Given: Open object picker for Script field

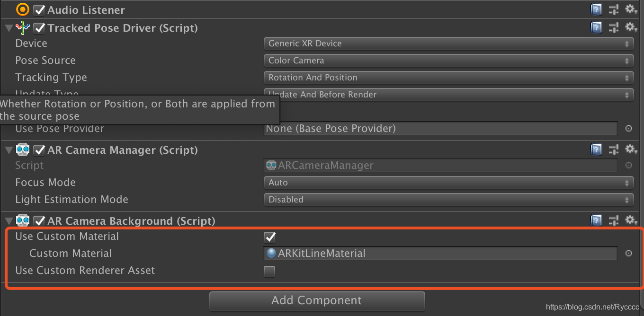Looking at the screenshot, I should [x=629, y=165].
